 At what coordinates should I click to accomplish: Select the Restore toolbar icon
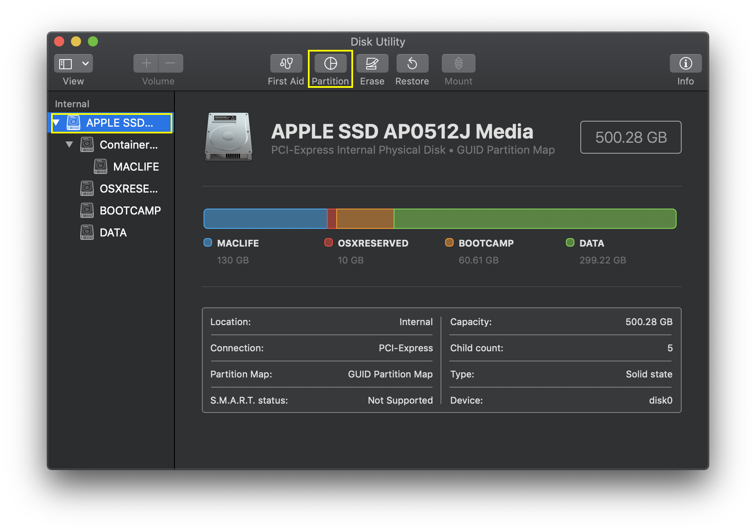coord(412,64)
